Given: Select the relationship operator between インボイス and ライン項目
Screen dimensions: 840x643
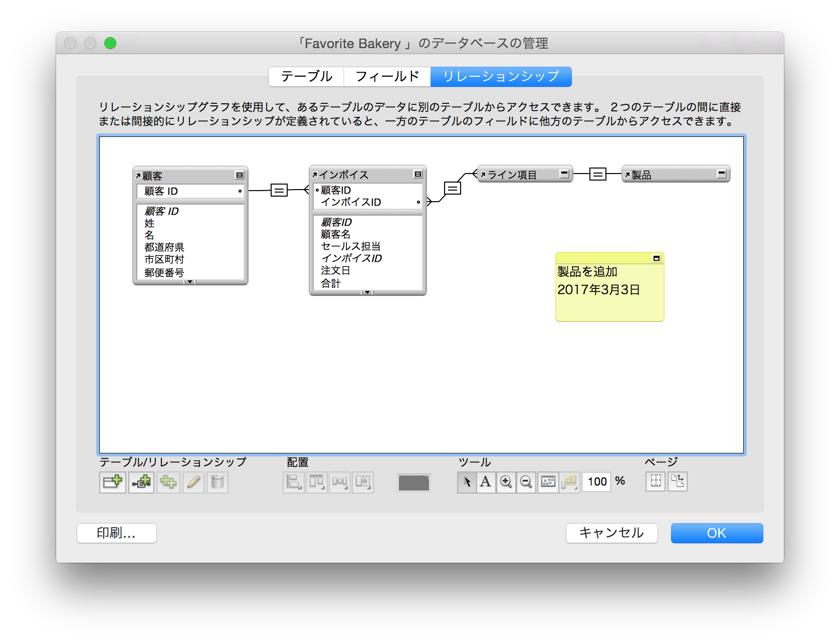Looking at the screenshot, I should (x=453, y=188).
